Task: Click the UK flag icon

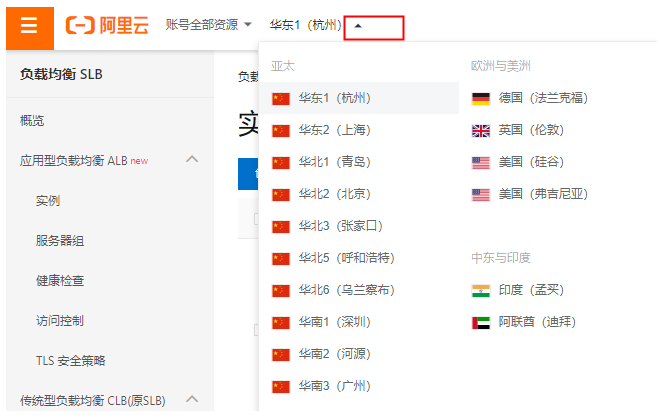Action: click(x=481, y=131)
